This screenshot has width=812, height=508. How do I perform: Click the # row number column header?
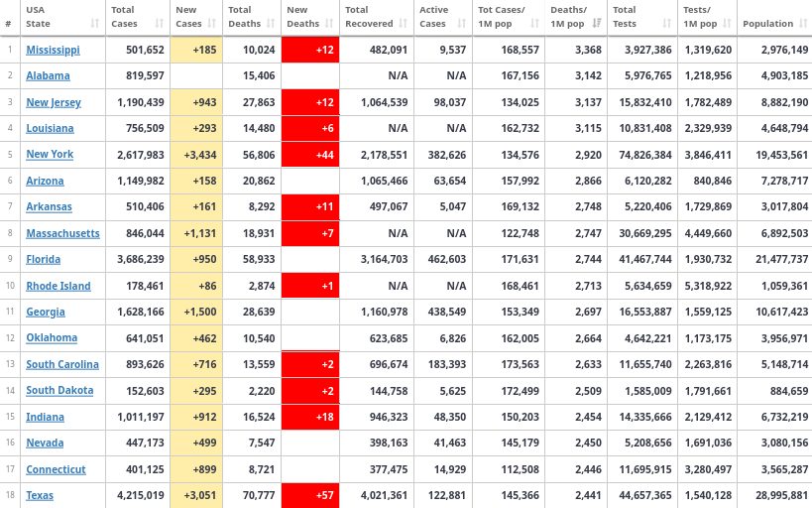9,23
